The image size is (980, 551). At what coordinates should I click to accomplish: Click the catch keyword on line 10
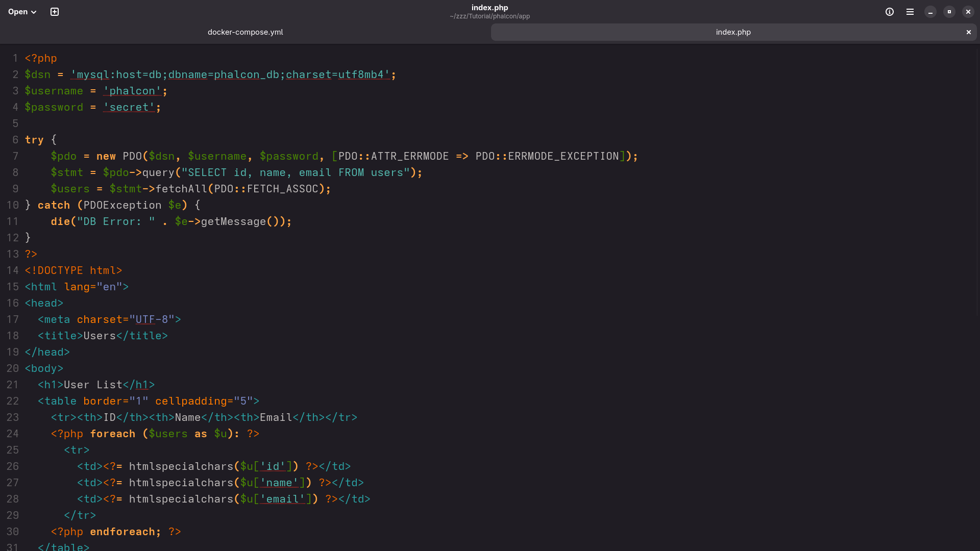click(54, 205)
